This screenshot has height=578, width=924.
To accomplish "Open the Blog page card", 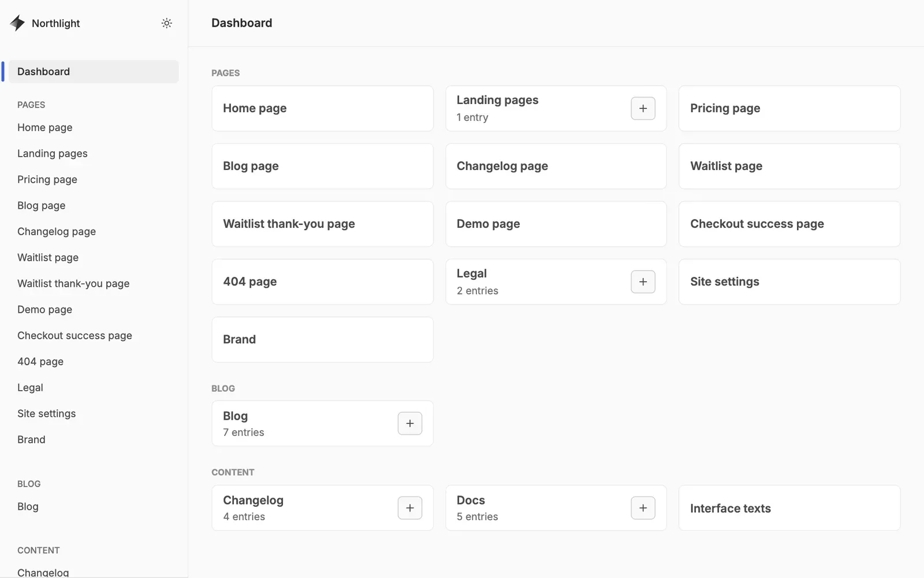I will [322, 166].
